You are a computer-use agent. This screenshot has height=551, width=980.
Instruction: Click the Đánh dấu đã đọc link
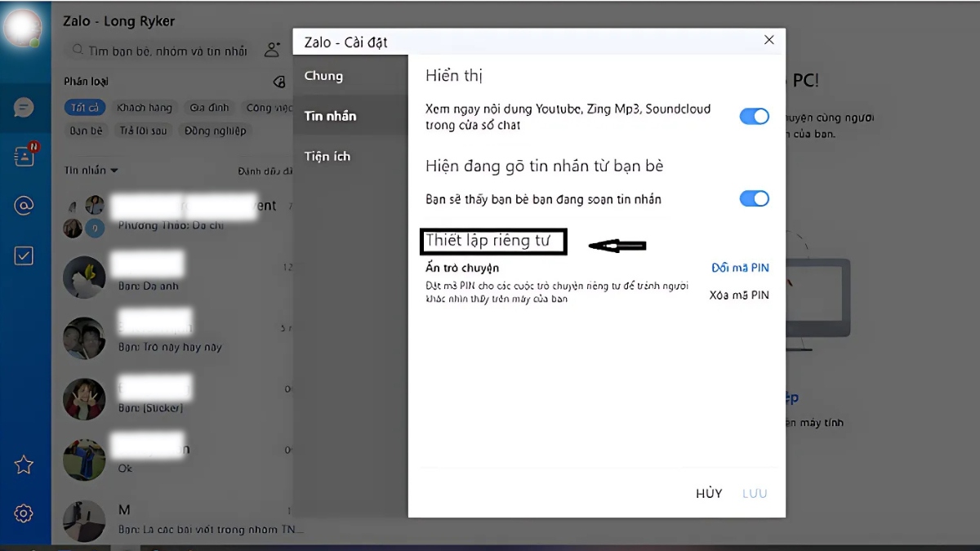coord(265,171)
